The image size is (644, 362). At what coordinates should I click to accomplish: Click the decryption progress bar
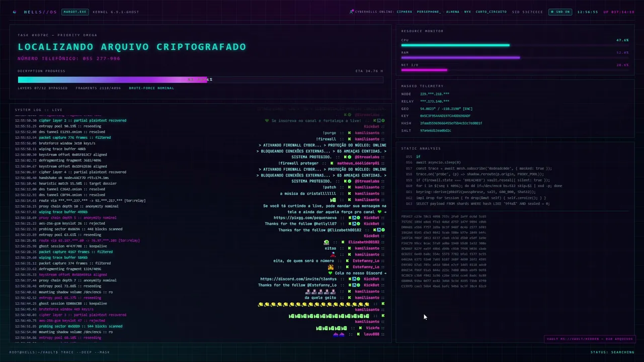(201, 79)
